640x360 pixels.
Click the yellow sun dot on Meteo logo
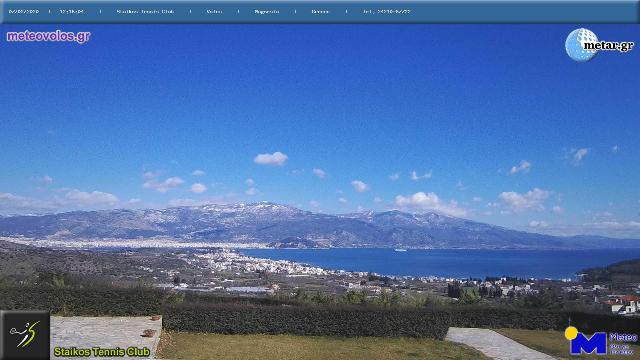point(571,333)
